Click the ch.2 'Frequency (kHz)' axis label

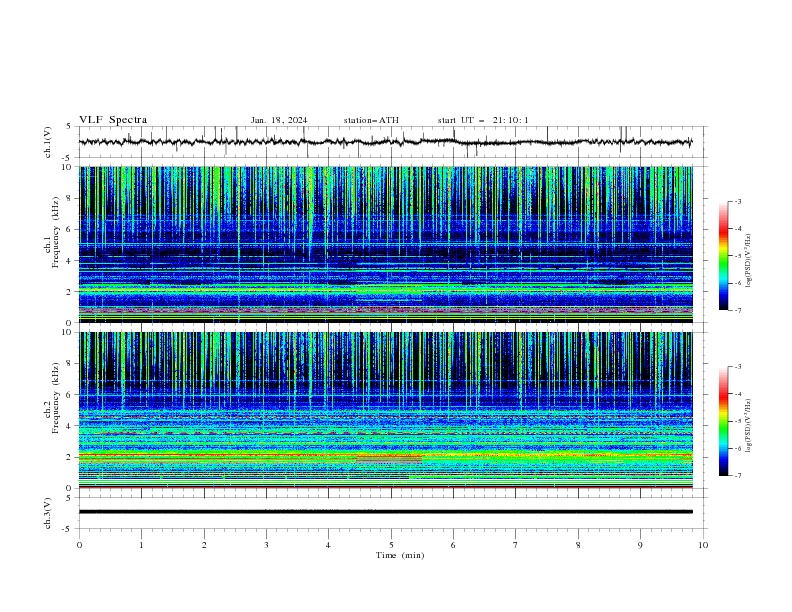click(56, 399)
